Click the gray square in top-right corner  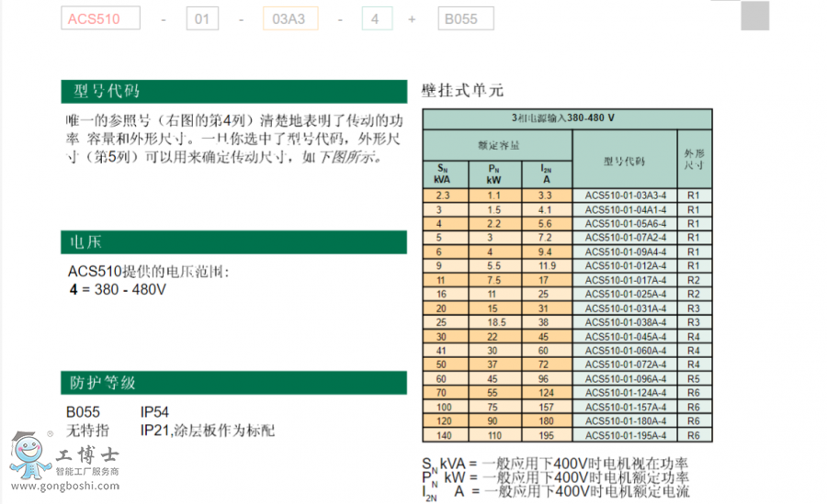click(754, 16)
